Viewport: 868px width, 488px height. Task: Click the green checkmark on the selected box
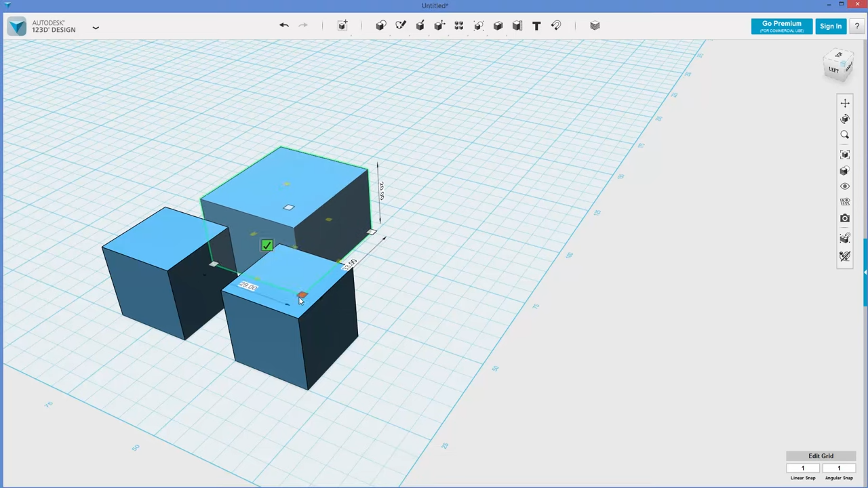(x=267, y=245)
